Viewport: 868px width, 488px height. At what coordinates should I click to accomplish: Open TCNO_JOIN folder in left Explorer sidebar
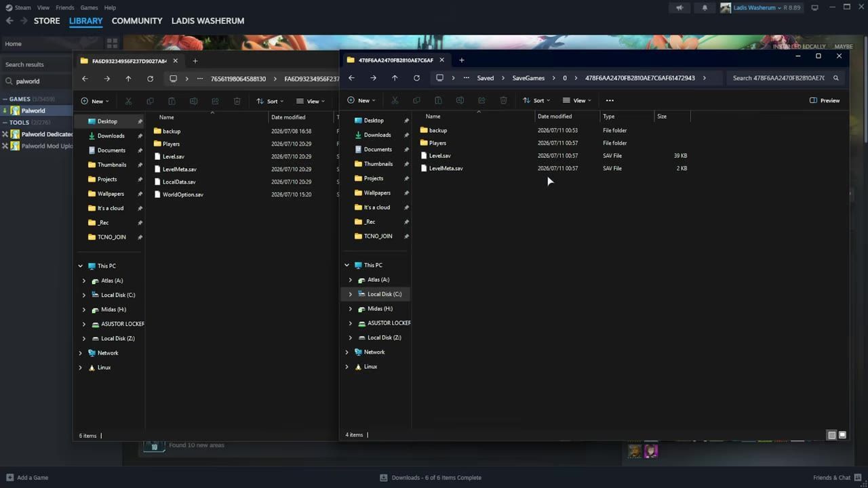point(111,237)
